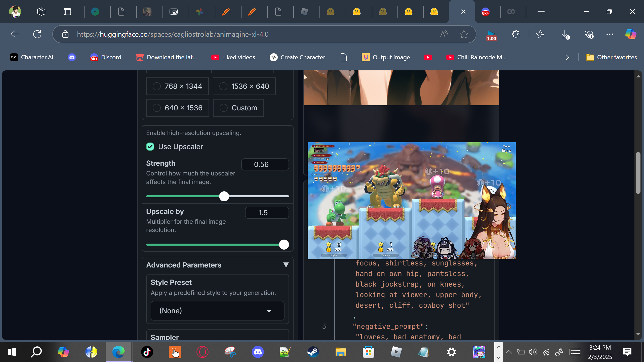Image resolution: width=644 pixels, height=362 pixels.
Task: Open the Download the lat... bookmark
Action: point(167,57)
